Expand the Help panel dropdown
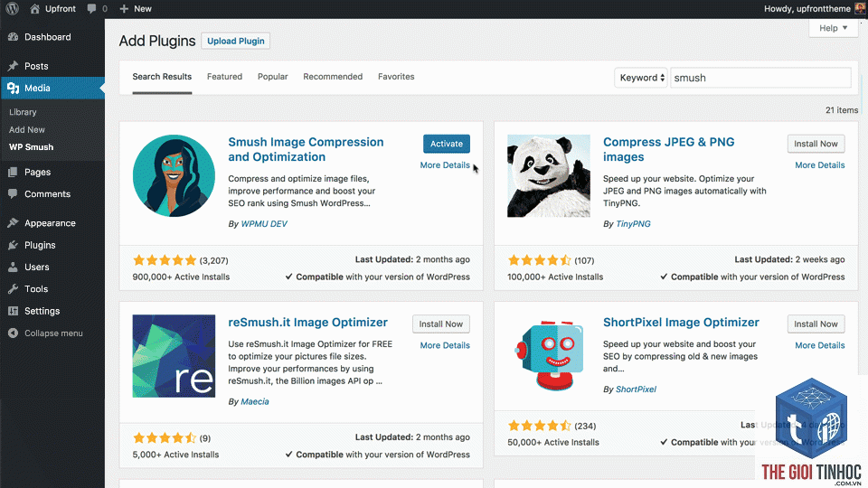Viewport: 868px width, 488px height. (833, 28)
